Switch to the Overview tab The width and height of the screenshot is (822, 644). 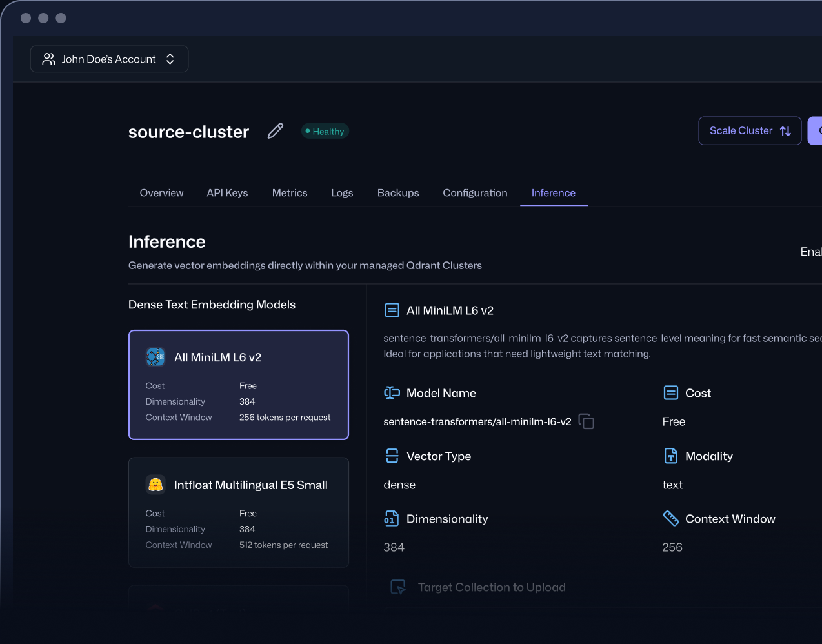click(x=161, y=193)
